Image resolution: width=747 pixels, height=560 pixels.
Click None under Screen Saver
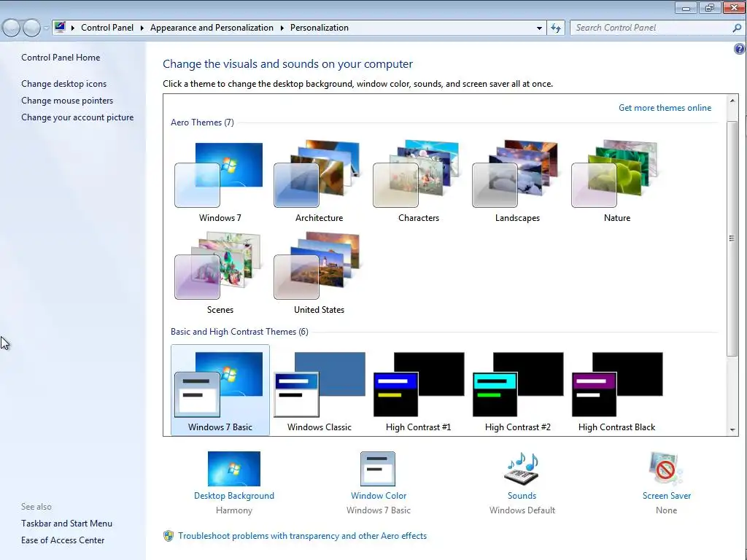(x=666, y=510)
